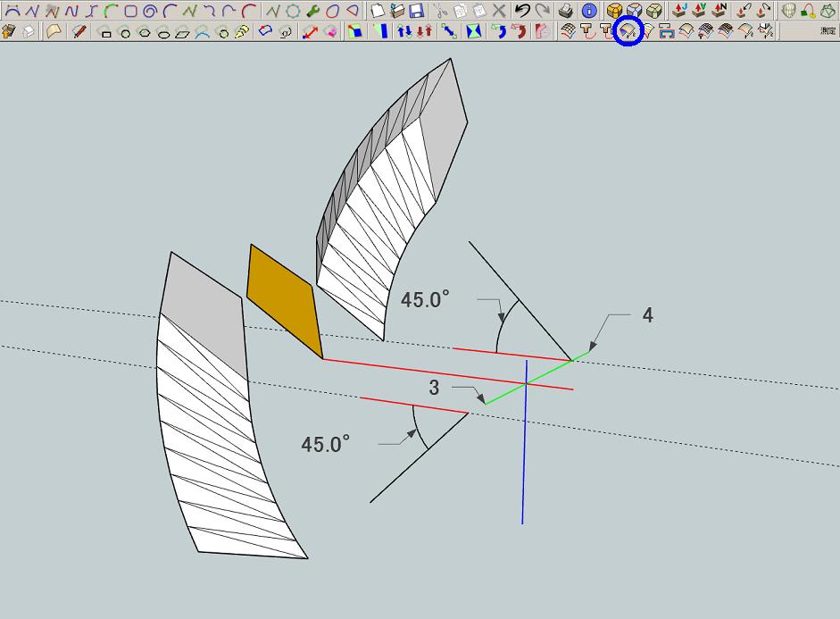
Task: Click the blue vertical bar icon
Action: click(x=382, y=31)
